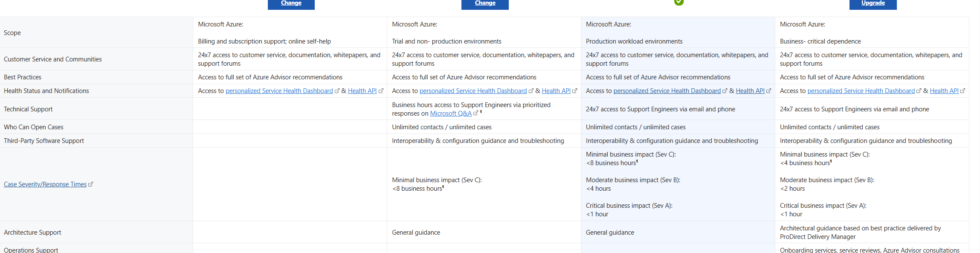Open personalized Service Health Dashboard link in Trial environments column
Viewport: 980px width, 253px height.
[x=473, y=91]
